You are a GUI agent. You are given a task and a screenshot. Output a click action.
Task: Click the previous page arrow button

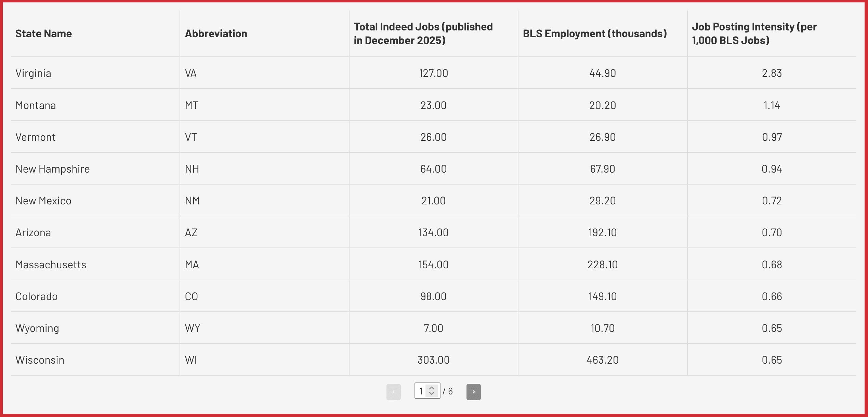pyautogui.click(x=393, y=392)
